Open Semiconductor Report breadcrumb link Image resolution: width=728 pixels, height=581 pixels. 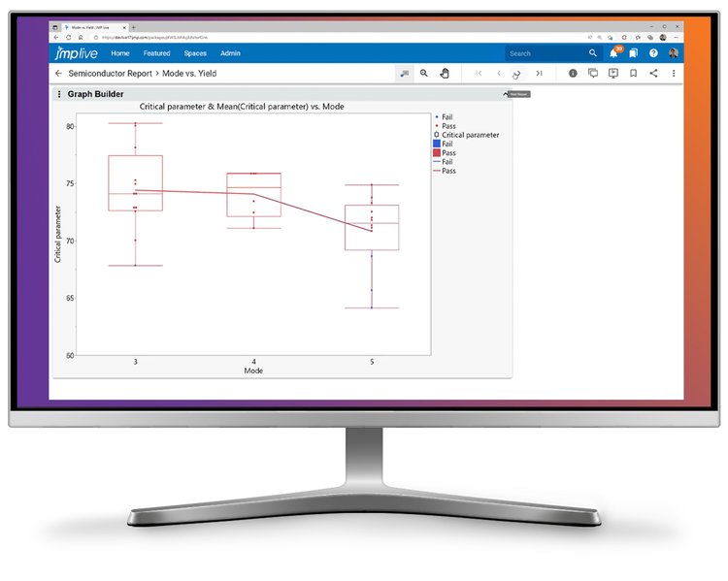click(x=110, y=74)
